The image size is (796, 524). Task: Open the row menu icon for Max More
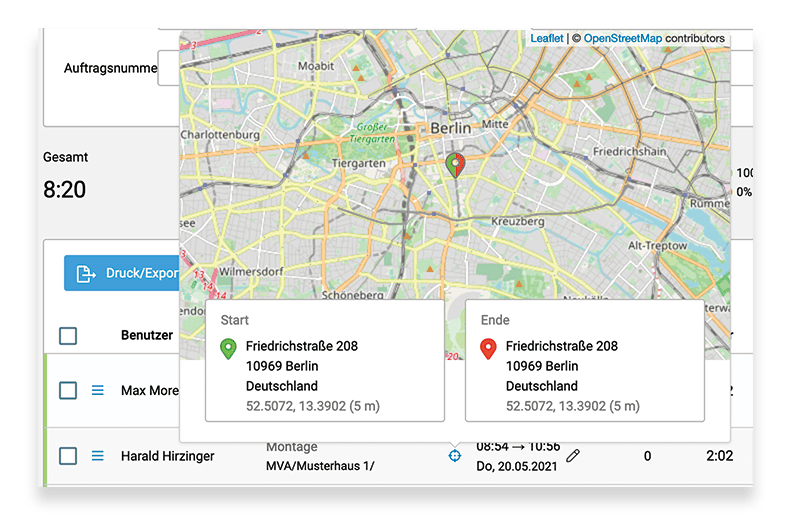(97, 390)
